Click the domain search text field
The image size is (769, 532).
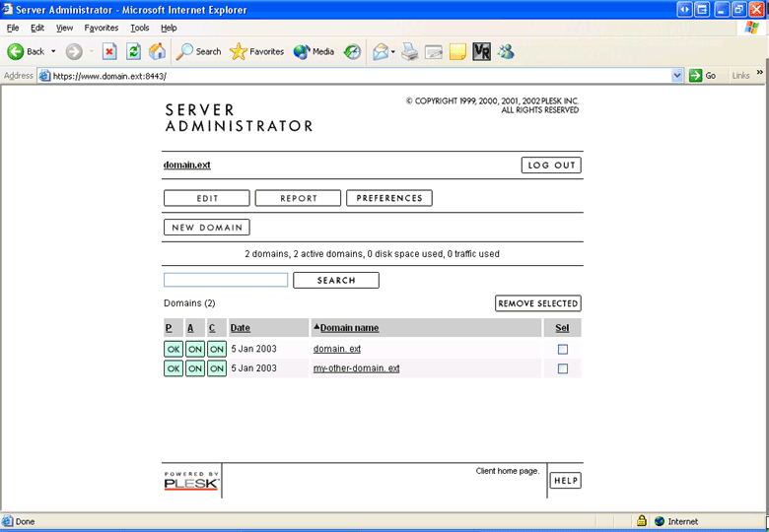226,280
